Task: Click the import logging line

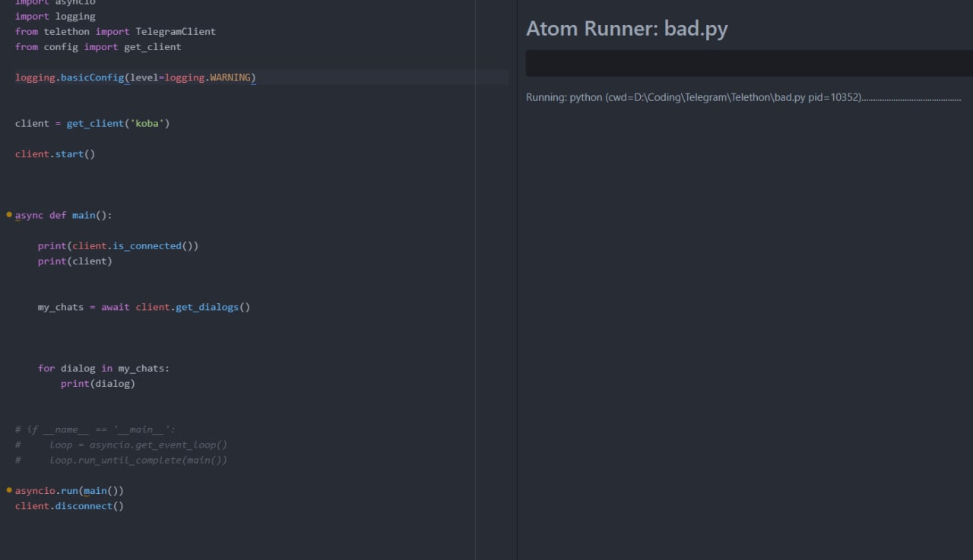Action: (55, 16)
